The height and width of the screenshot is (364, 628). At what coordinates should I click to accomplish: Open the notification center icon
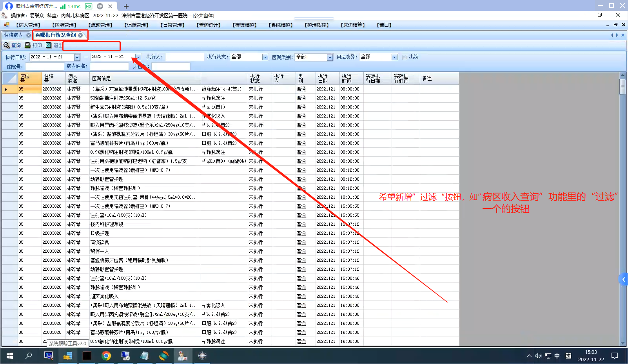click(x=615, y=356)
